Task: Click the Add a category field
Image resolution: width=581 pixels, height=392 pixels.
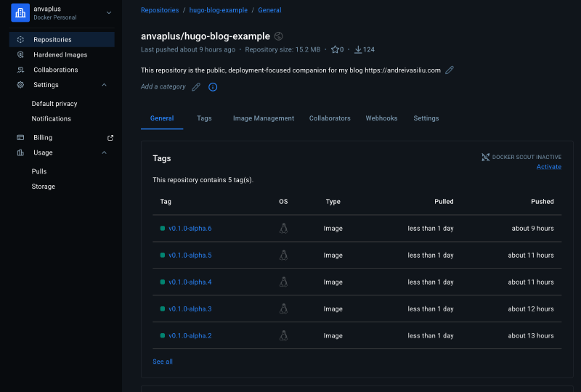Action: click(x=163, y=86)
